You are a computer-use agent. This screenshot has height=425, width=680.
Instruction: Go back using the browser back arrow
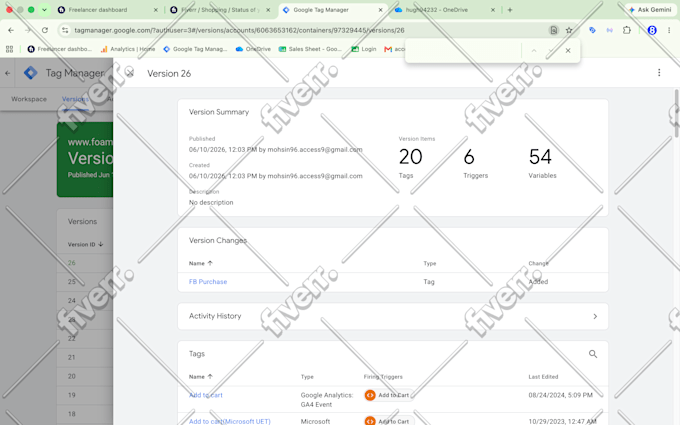click(x=11, y=30)
